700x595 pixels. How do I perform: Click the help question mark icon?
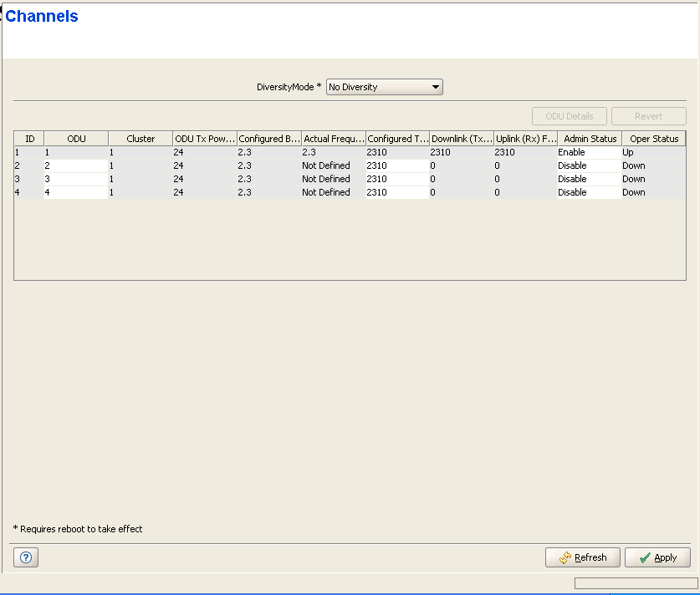[26, 557]
